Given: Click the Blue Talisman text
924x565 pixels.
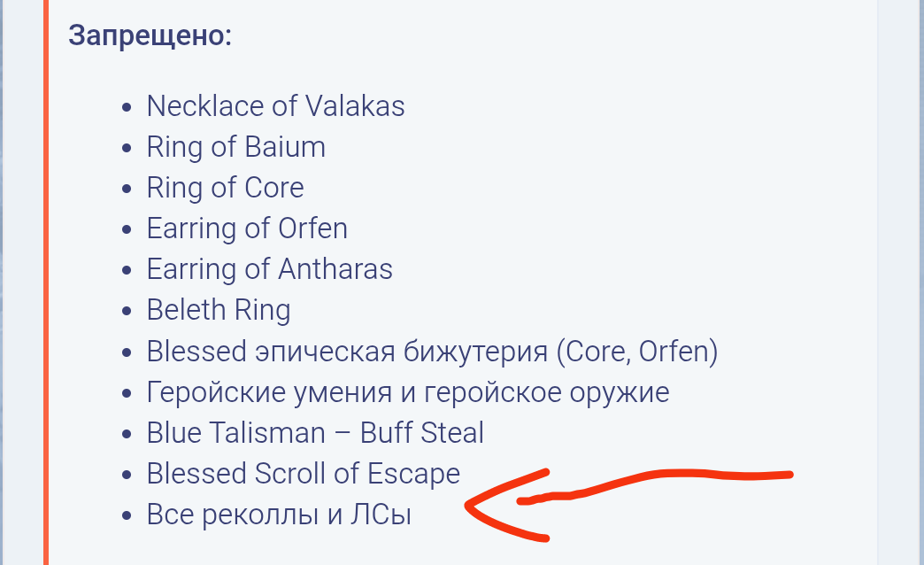Looking at the screenshot, I should tap(235, 433).
